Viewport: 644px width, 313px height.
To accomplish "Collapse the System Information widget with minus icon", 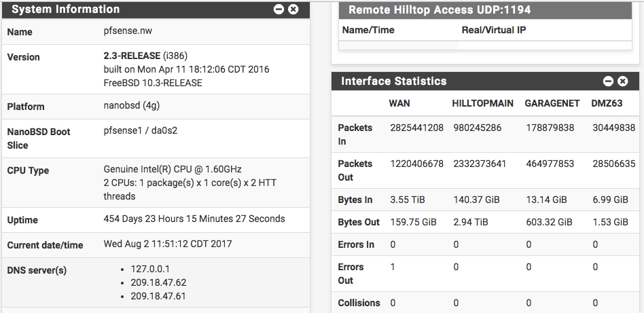I will (279, 10).
